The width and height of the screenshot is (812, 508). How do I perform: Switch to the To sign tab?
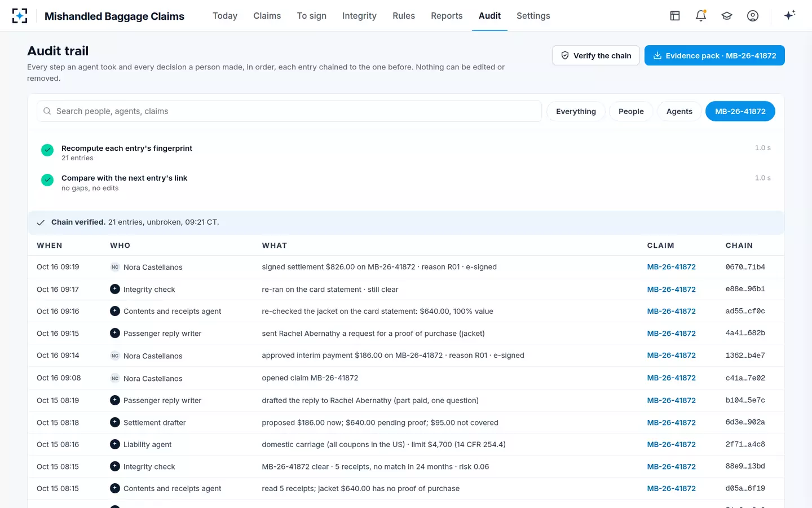pyautogui.click(x=312, y=16)
